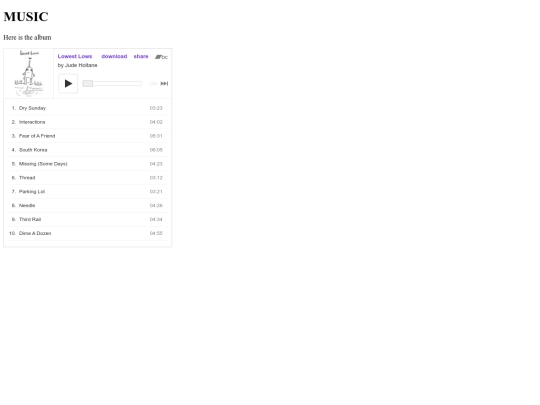The image size is (540, 405).
Task: Click the previous track icon
Action: pyautogui.click(x=153, y=83)
